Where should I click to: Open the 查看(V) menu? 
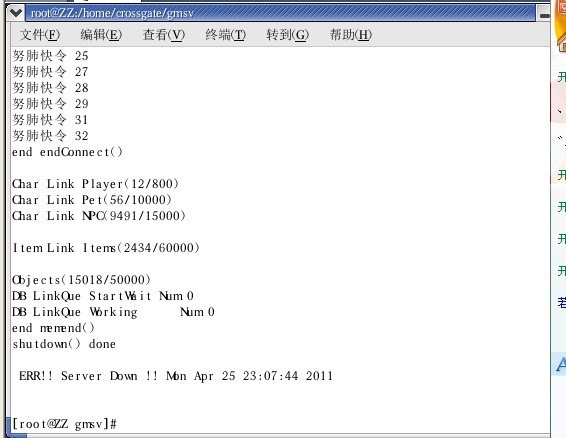[x=164, y=35]
